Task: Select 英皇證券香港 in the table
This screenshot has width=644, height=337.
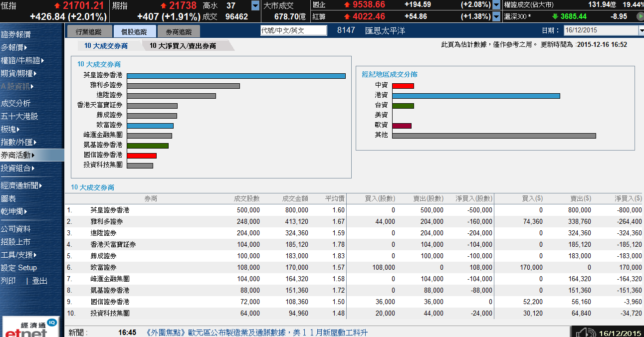Action: pos(110,210)
